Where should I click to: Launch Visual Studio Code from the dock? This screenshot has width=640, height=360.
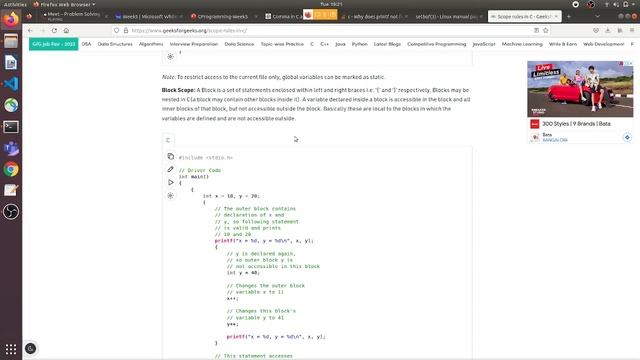tap(11, 84)
